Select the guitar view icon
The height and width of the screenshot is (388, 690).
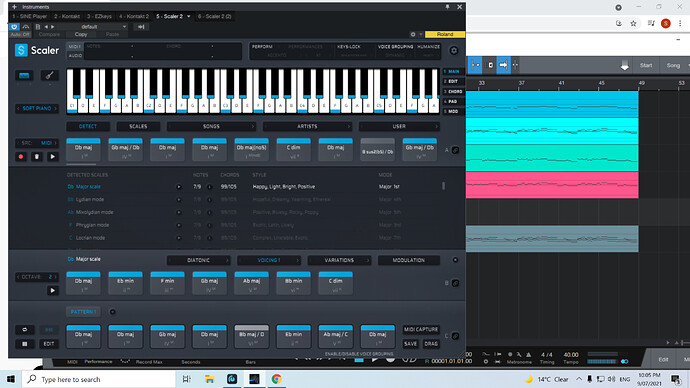[x=49, y=75]
